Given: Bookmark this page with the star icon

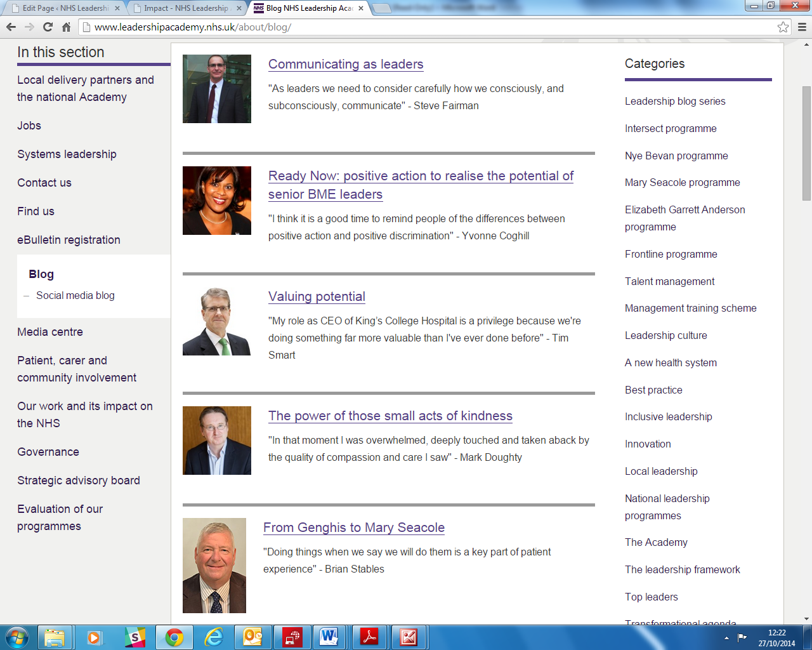Looking at the screenshot, I should point(783,27).
